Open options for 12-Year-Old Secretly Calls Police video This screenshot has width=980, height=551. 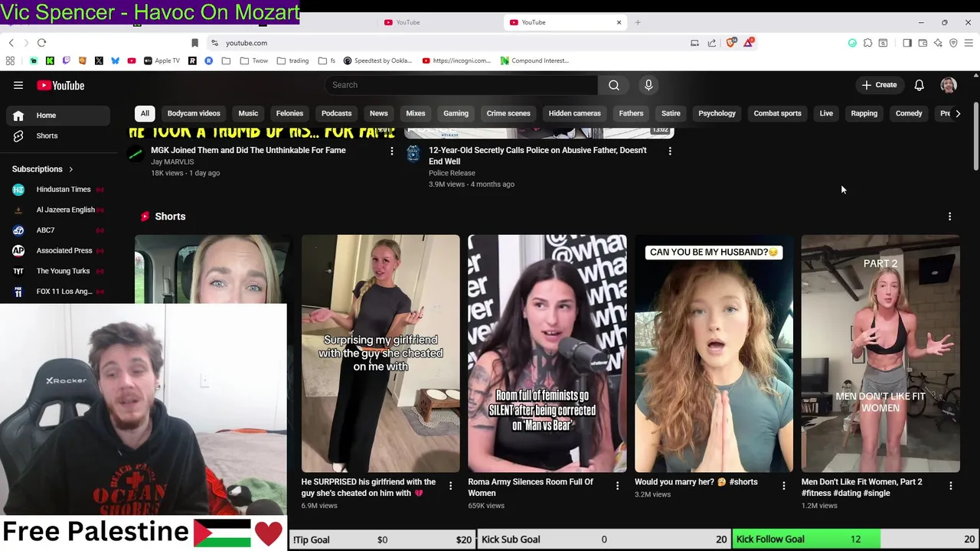(x=670, y=152)
